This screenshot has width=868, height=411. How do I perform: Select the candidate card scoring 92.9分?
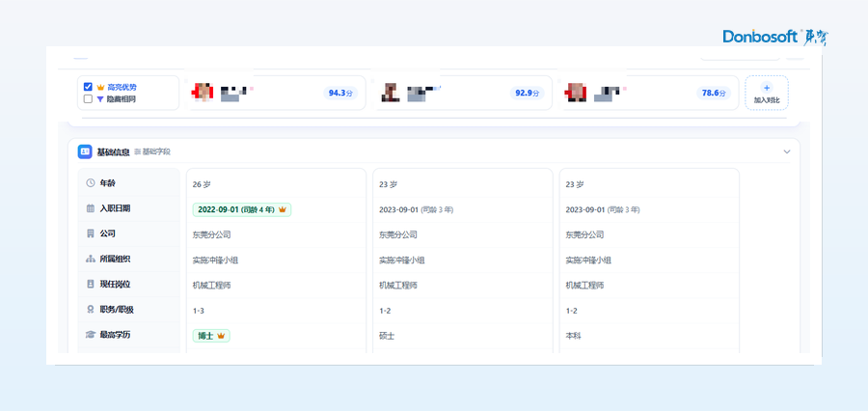462,93
